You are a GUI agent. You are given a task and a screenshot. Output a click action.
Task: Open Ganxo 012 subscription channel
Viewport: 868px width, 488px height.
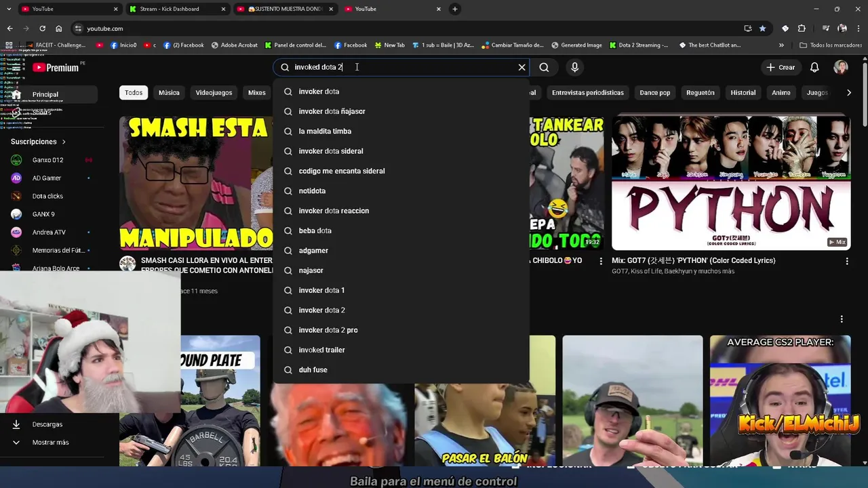[x=52, y=160]
